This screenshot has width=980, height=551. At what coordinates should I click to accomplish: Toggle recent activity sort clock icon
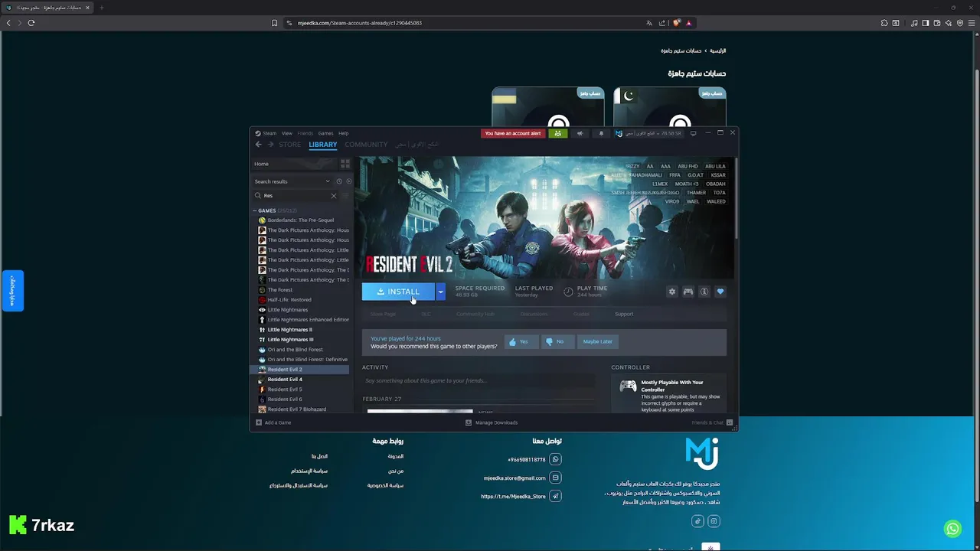pyautogui.click(x=339, y=181)
